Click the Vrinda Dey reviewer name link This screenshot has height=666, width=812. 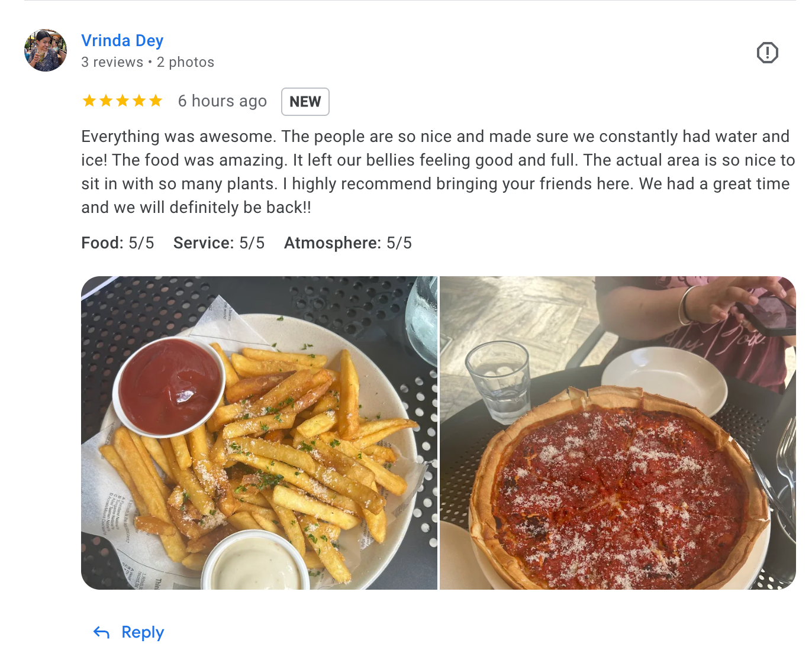coord(122,40)
